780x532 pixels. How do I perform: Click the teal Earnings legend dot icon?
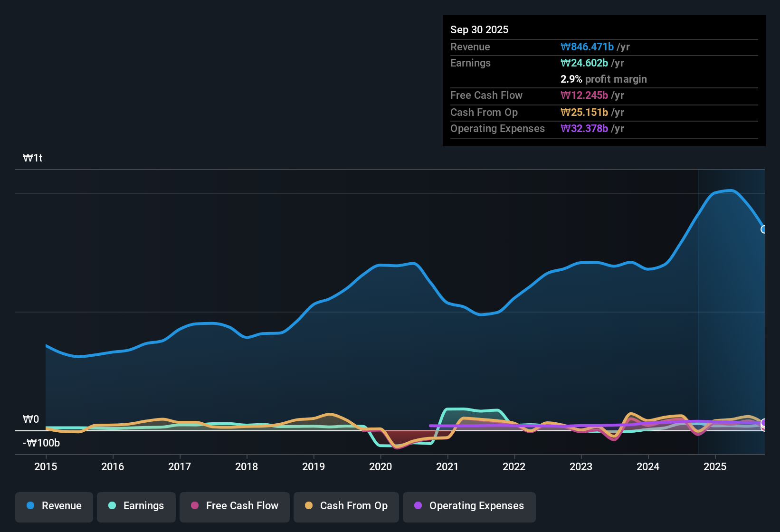[112, 506]
